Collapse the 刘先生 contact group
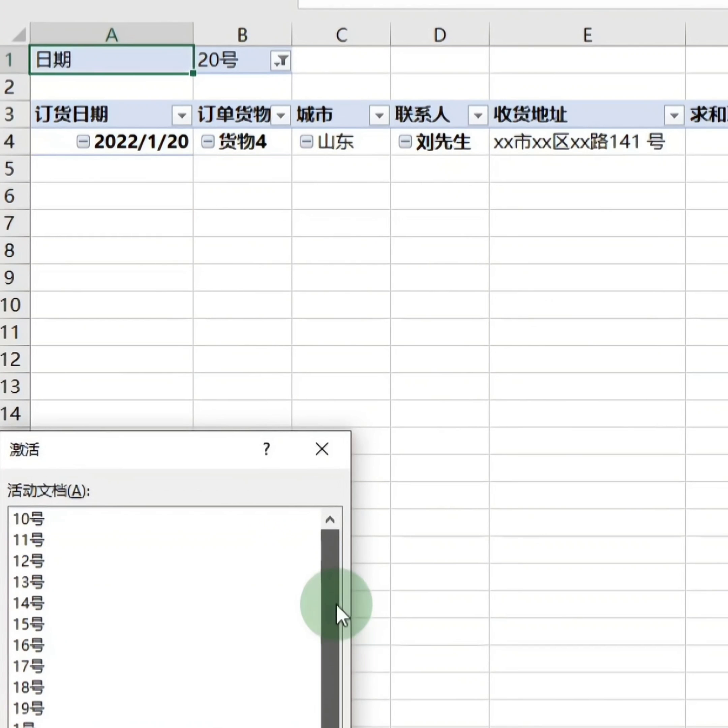728x728 pixels. click(x=405, y=142)
